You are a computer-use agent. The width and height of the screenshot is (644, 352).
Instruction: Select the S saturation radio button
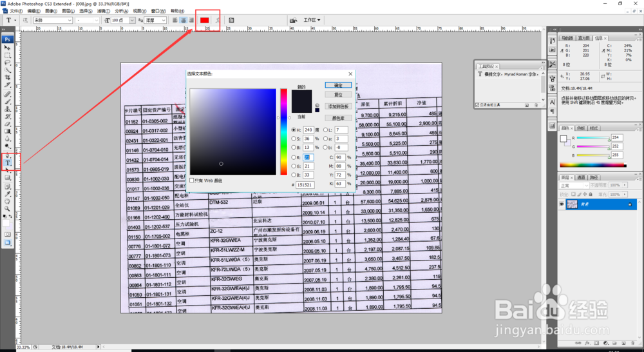click(x=294, y=139)
